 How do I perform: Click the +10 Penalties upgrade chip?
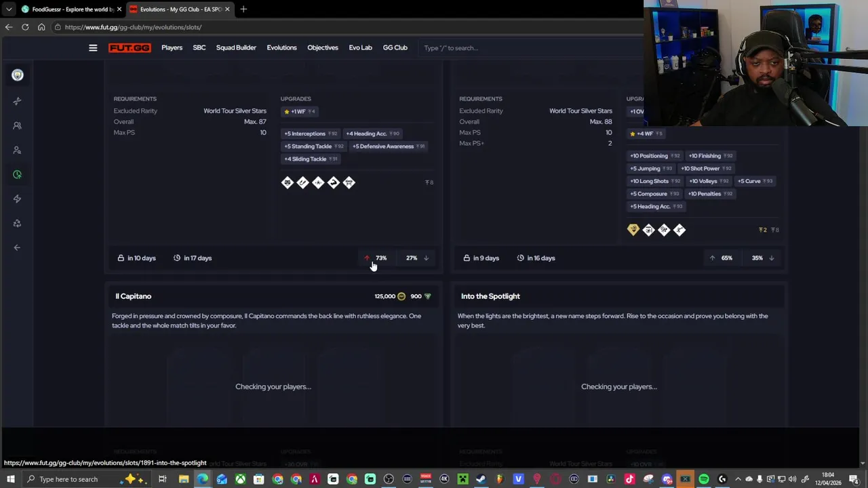pos(710,194)
